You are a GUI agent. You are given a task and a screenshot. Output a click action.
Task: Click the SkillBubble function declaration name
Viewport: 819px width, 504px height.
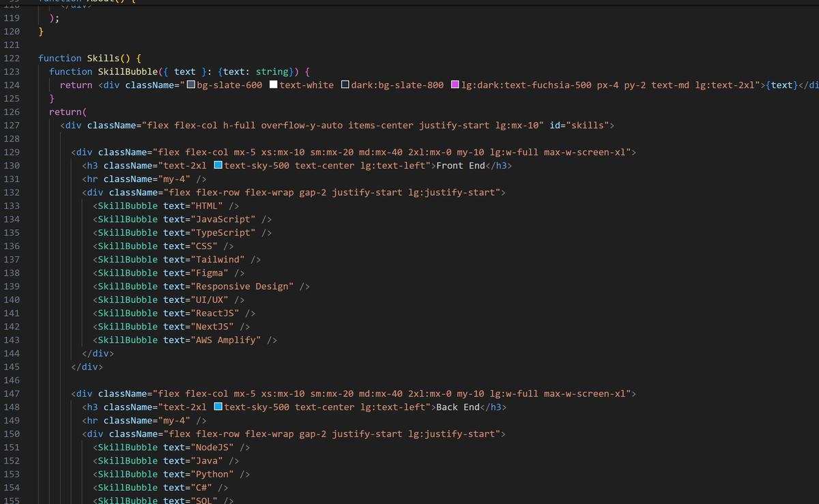pyautogui.click(x=128, y=72)
